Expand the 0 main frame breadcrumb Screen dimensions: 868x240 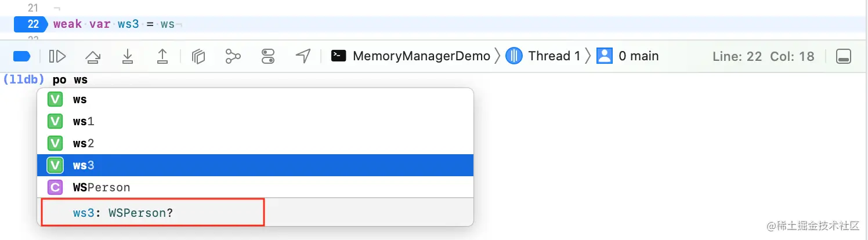click(x=628, y=56)
